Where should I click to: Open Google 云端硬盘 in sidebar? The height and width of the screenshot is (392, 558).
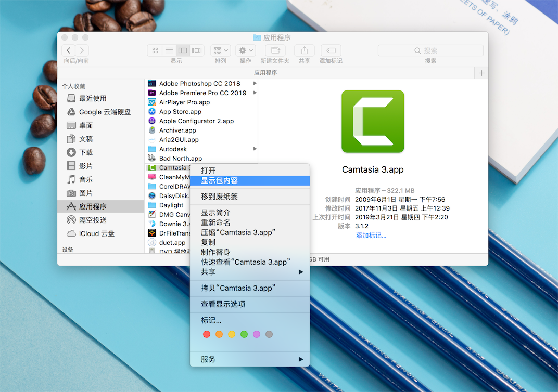coord(101,112)
